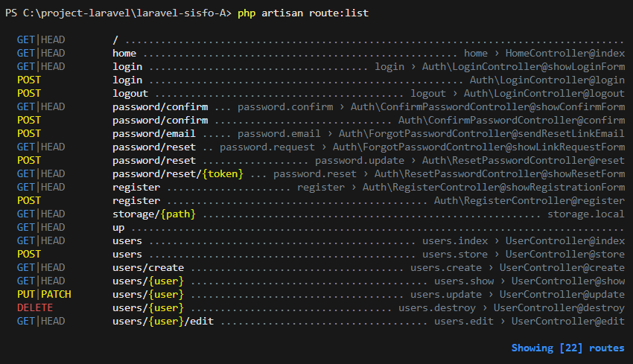Click the 'password/reset/{token}' URI
This screenshot has height=364, width=633.
180,174
